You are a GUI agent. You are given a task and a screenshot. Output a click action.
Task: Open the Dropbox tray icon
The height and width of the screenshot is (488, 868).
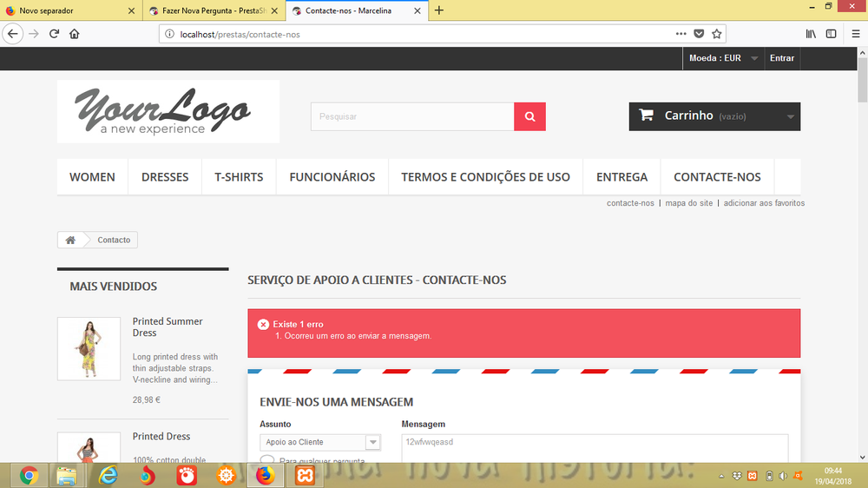737,476
